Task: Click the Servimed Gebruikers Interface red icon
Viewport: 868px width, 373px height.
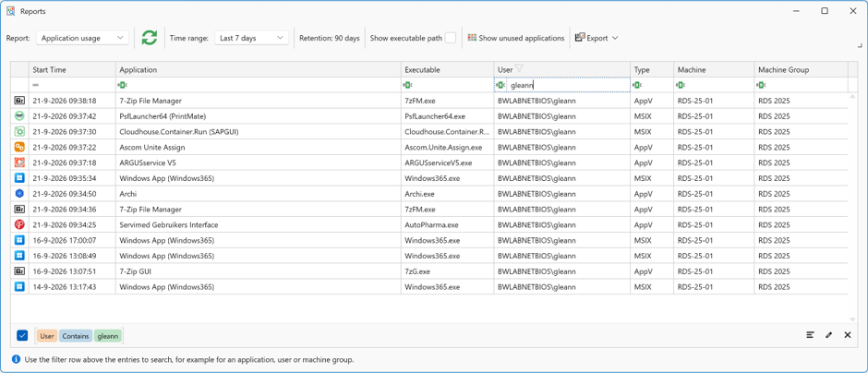Action: pyautogui.click(x=19, y=224)
